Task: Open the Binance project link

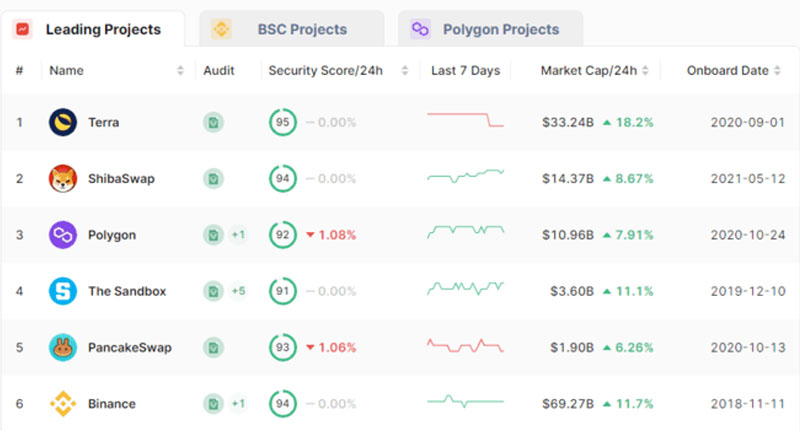Action: click(x=112, y=404)
